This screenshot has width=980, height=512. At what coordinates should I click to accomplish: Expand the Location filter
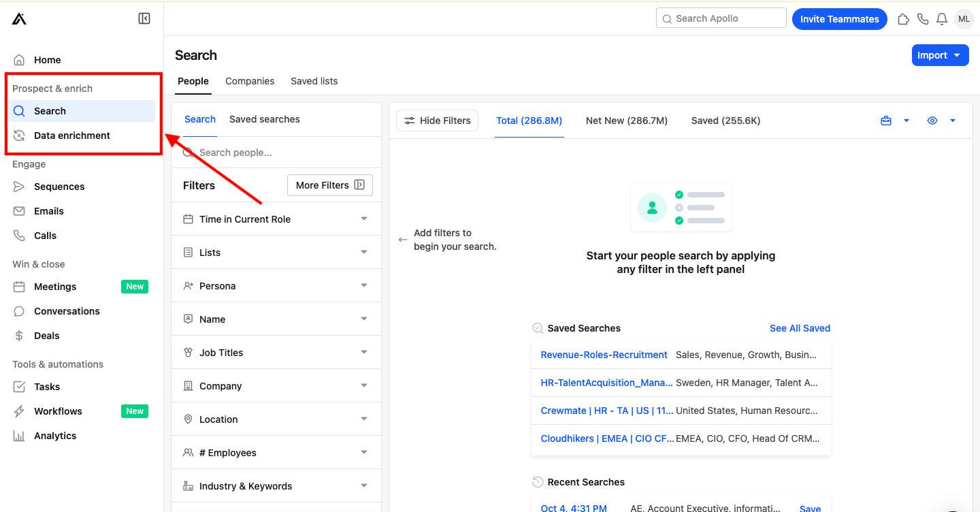click(x=276, y=419)
